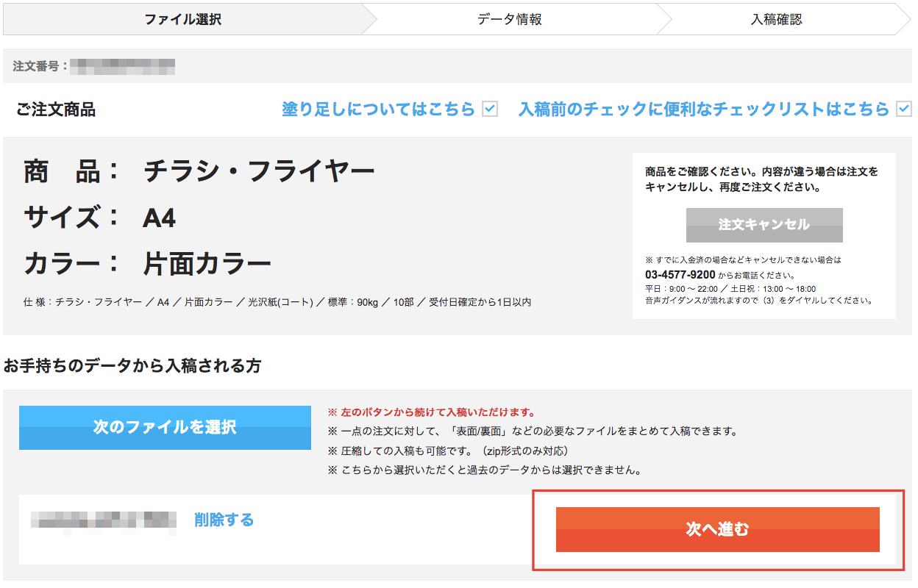Click the icon beside the チェックリスト link
Screen dimensions: 918x588
904,110
